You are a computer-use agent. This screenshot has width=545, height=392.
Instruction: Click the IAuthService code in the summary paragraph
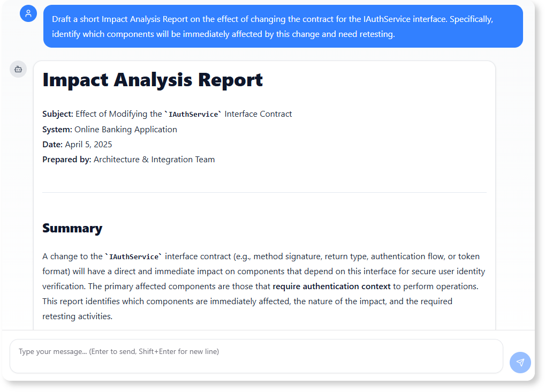point(133,256)
